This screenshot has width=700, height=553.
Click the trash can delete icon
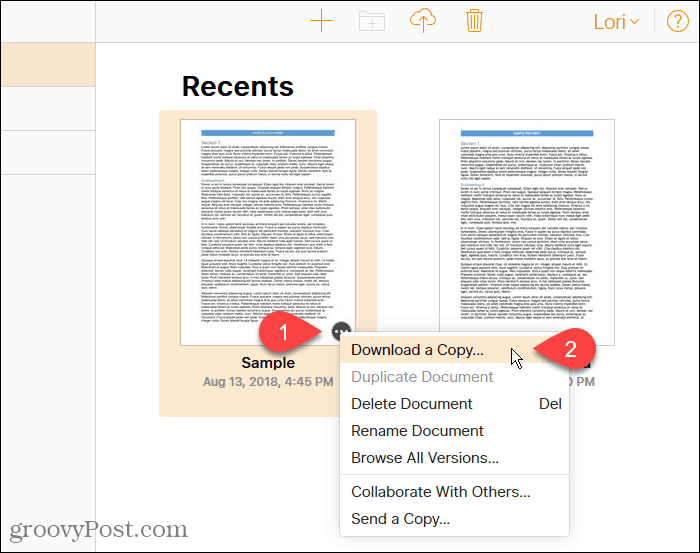(474, 21)
